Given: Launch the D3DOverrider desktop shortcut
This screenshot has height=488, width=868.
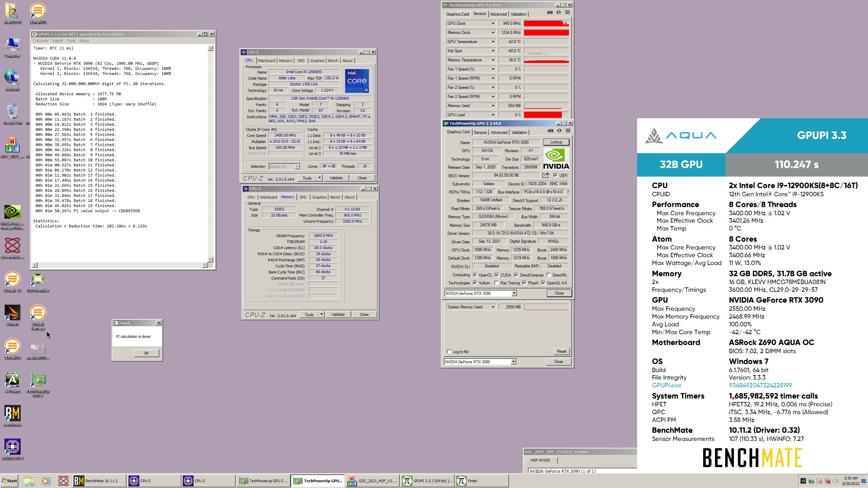Looking at the screenshot, I should point(38,282).
